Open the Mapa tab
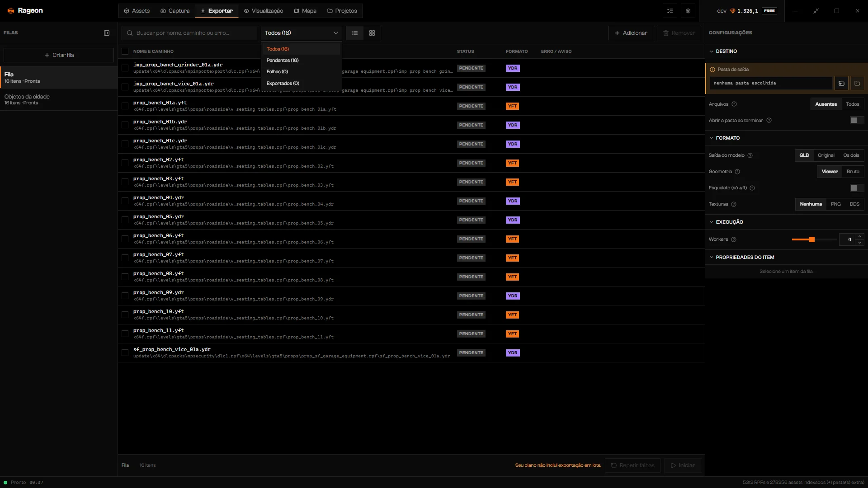The height and width of the screenshot is (488, 868). pos(305,11)
